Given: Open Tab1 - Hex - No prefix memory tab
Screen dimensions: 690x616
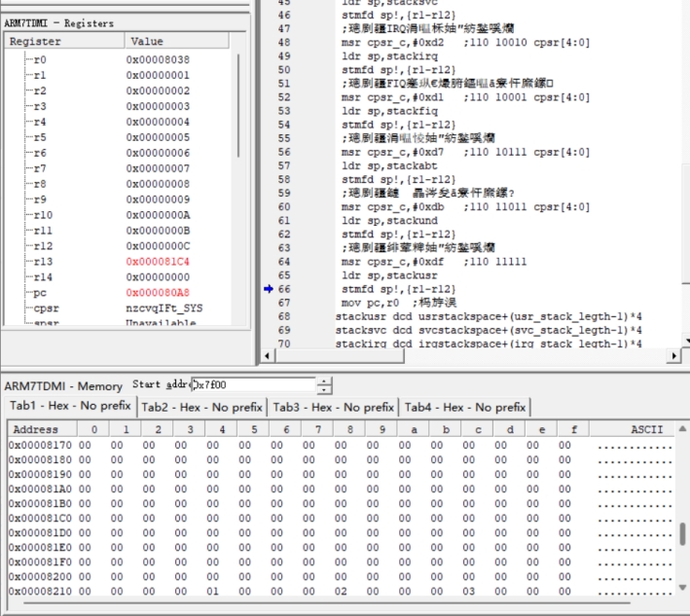Looking at the screenshot, I should 69,406.
